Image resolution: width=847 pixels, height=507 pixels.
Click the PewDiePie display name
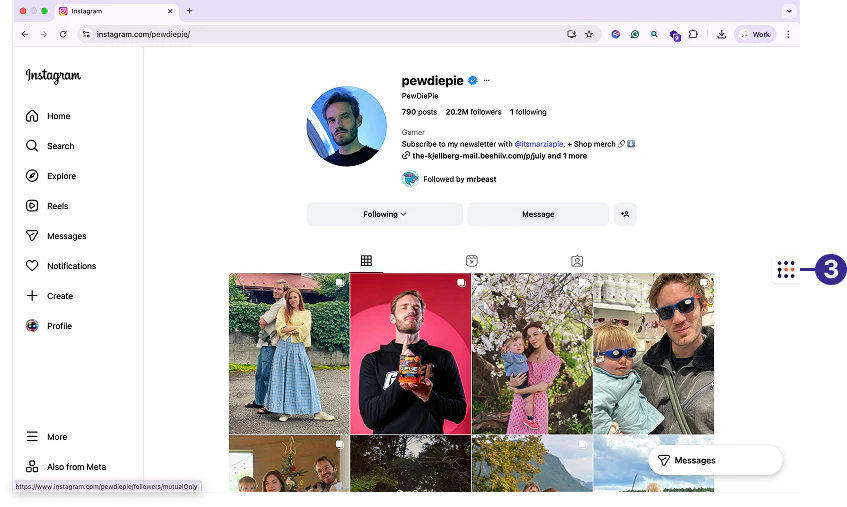pos(420,96)
